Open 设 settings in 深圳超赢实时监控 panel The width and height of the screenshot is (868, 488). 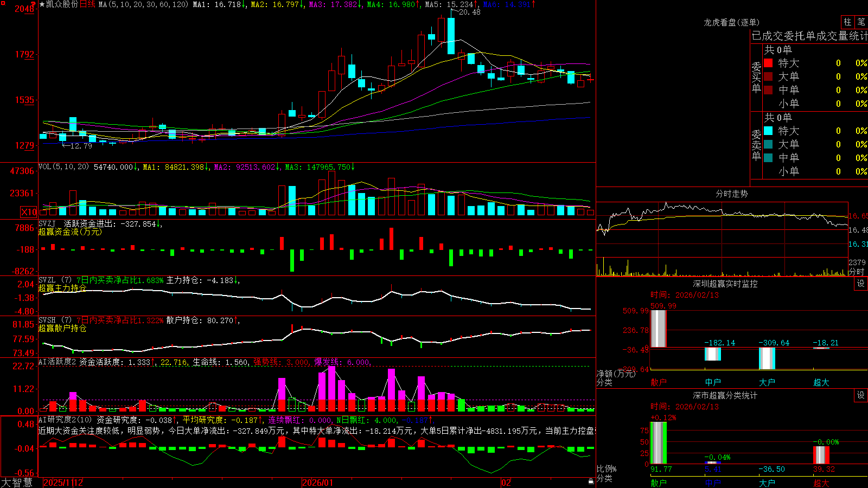[861, 284]
